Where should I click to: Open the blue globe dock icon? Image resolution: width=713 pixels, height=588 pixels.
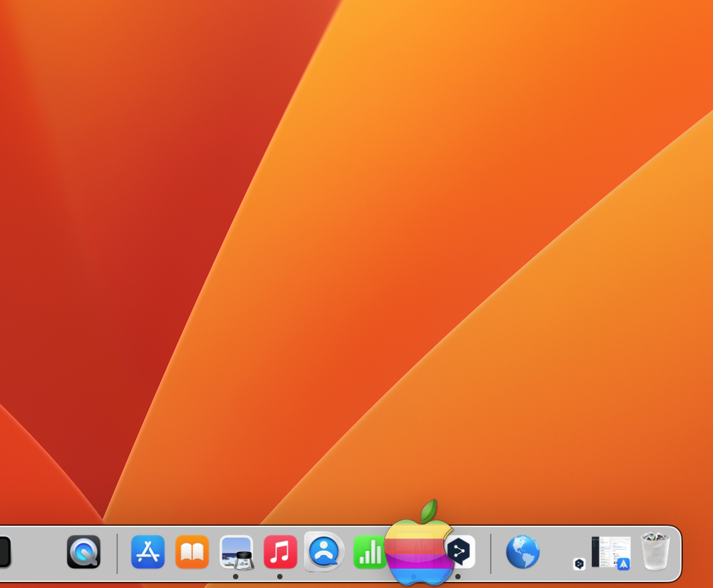pos(523,553)
